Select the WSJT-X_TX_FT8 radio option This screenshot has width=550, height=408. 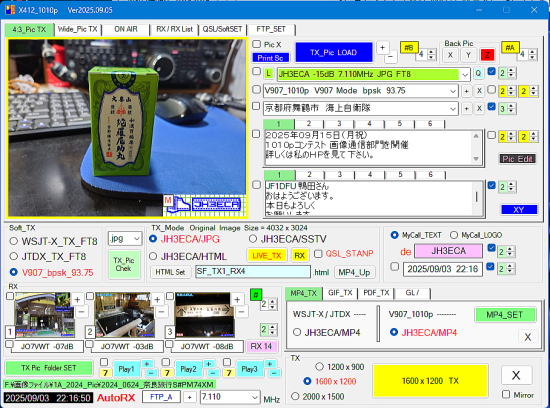(x=14, y=241)
